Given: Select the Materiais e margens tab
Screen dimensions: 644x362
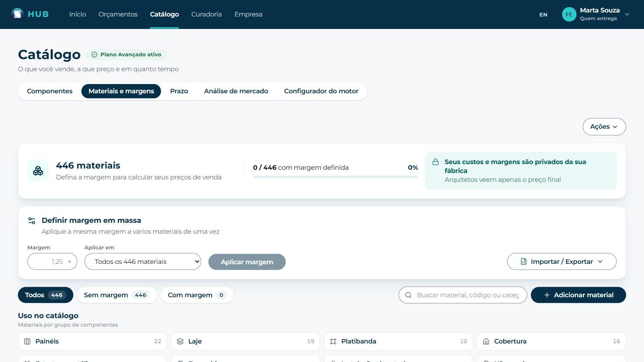Looking at the screenshot, I should pyautogui.click(x=121, y=91).
